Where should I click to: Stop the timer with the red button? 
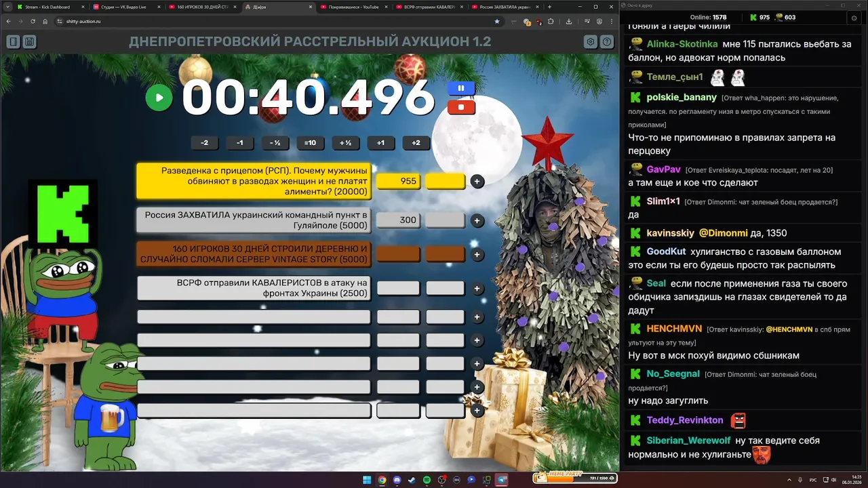(461, 107)
